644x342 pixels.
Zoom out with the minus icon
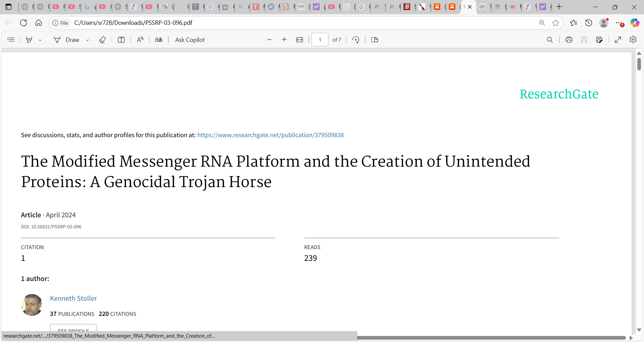pyautogui.click(x=269, y=40)
